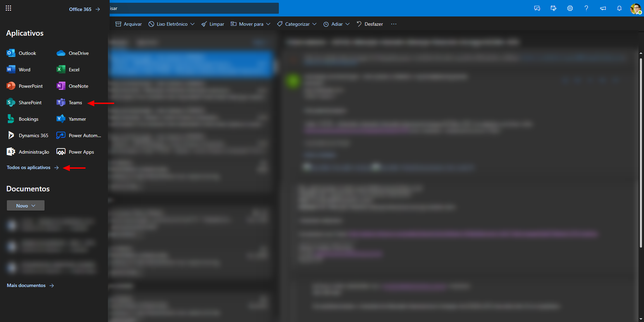Click the Limpar toolbar button
Image resolution: width=644 pixels, height=322 pixels.
(213, 24)
